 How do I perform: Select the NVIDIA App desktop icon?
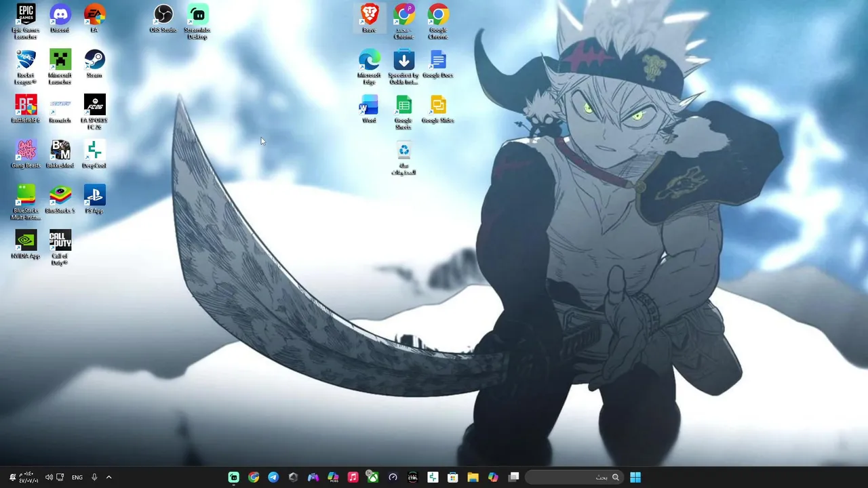click(26, 245)
